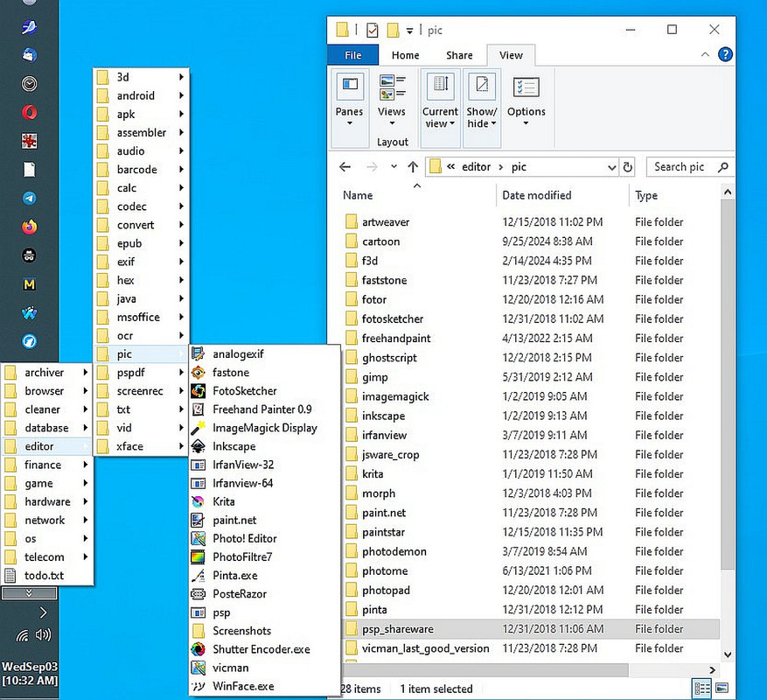Screen dimensions: 767x700
Task: Launch psp from the pic menu
Action: pos(265,612)
